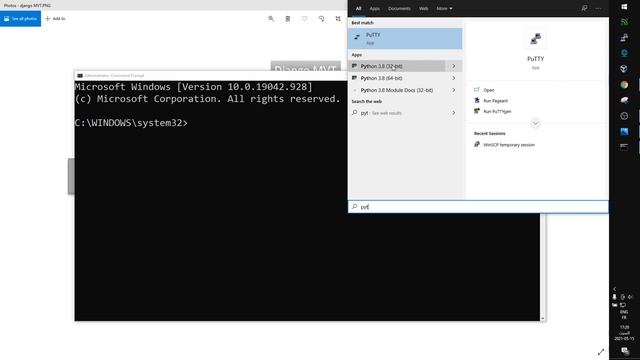Expand the photo to full screen with the diagonal arrows
The width and height of the screenshot is (640, 360).
coord(601,351)
